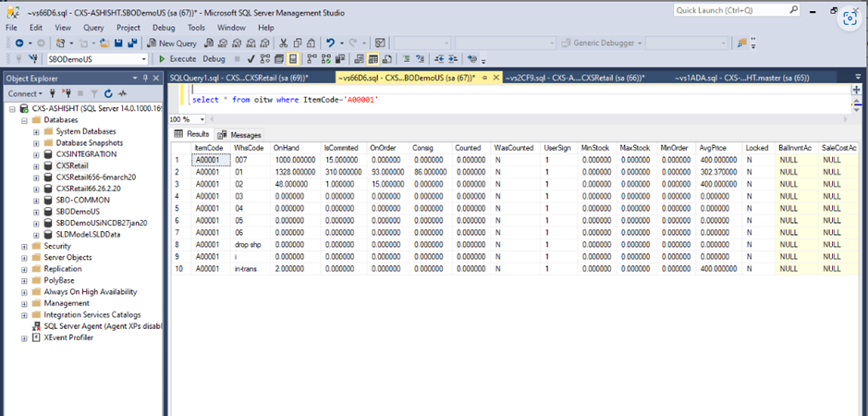The image size is (868, 416).
Task: Refresh the Object Explorer tree
Action: [x=108, y=93]
